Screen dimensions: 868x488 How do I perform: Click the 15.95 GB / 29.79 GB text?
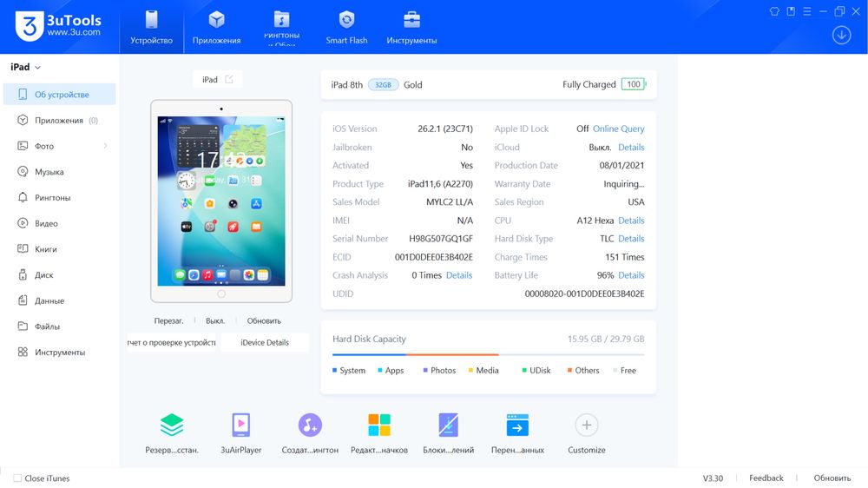pyautogui.click(x=606, y=339)
